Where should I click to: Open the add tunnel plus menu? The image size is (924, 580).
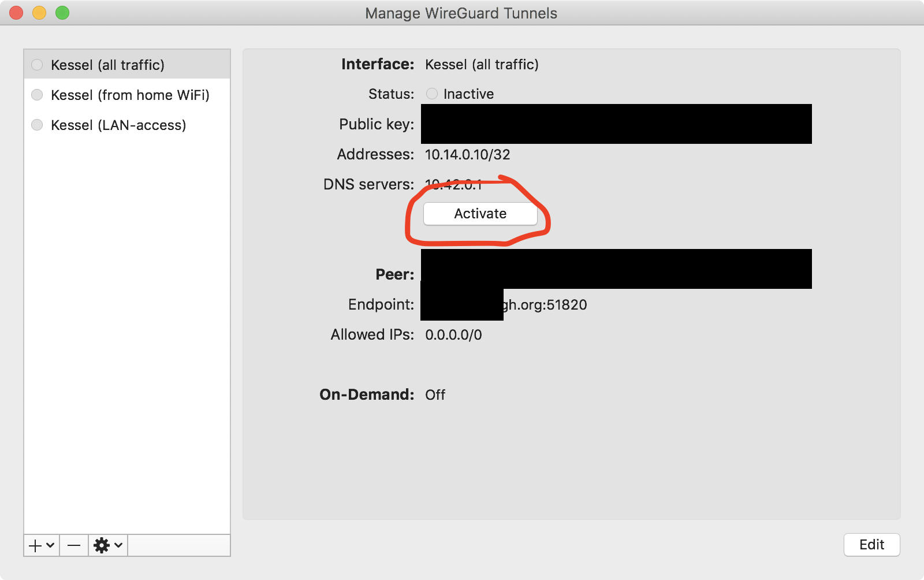pyautogui.click(x=42, y=545)
